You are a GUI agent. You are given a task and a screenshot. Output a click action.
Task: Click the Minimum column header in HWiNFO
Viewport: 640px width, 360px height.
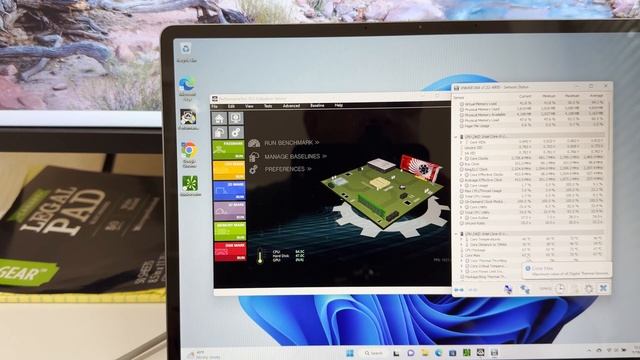coord(549,96)
